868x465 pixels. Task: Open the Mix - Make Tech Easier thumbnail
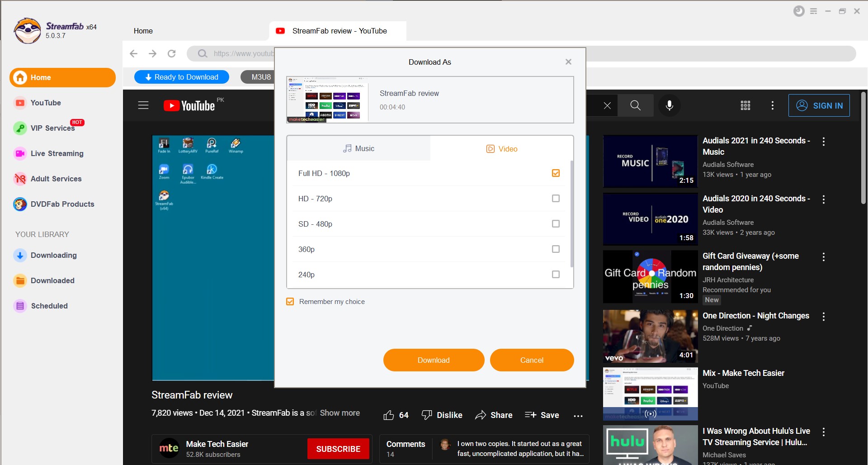coord(650,394)
